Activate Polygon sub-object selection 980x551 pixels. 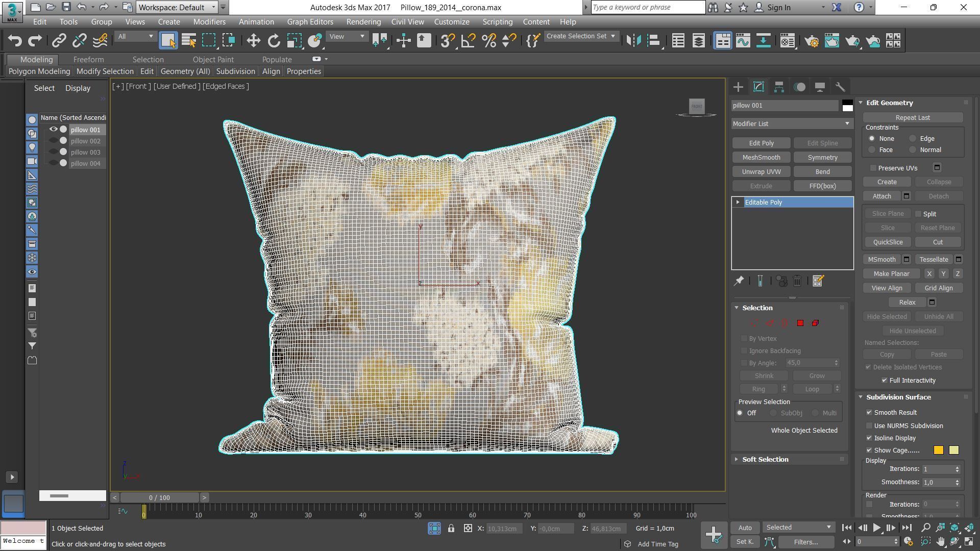pyautogui.click(x=800, y=323)
